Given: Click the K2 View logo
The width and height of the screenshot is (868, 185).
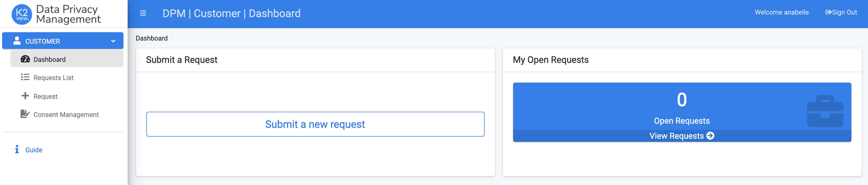Looking at the screenshot, I should pos(22,14).
